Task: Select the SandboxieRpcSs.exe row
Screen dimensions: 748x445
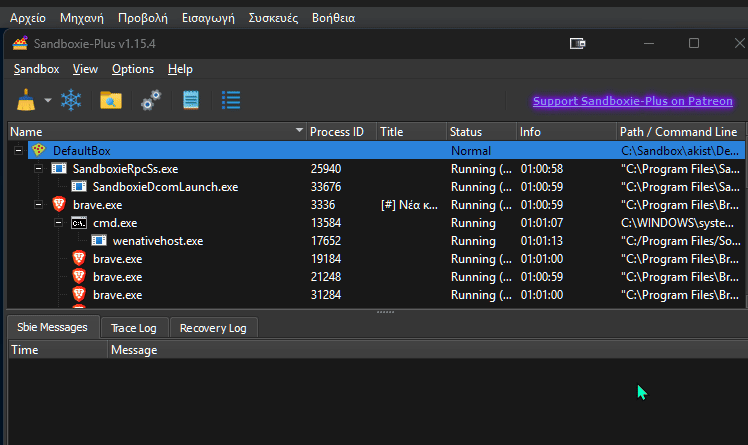Action: [x=376, y=169]
